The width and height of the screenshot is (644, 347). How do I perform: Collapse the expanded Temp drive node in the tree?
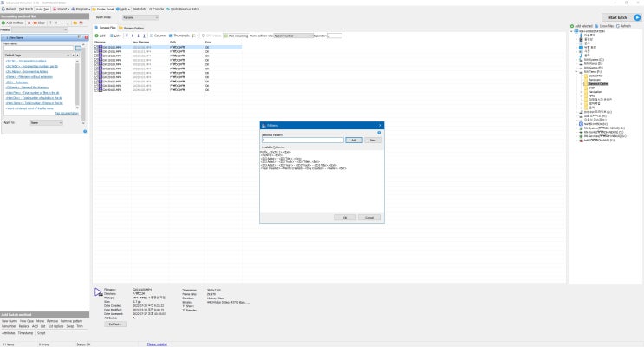point(576,72)
